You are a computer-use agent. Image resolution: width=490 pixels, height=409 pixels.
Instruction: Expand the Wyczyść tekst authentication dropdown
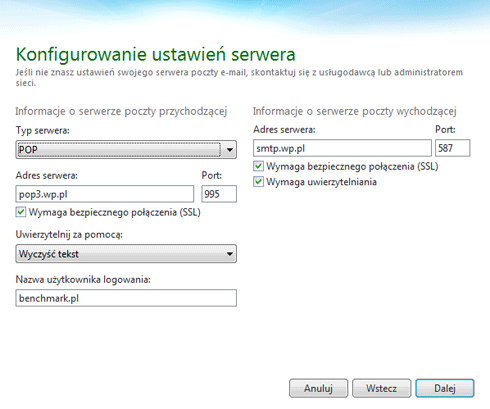tap(126, 254)
